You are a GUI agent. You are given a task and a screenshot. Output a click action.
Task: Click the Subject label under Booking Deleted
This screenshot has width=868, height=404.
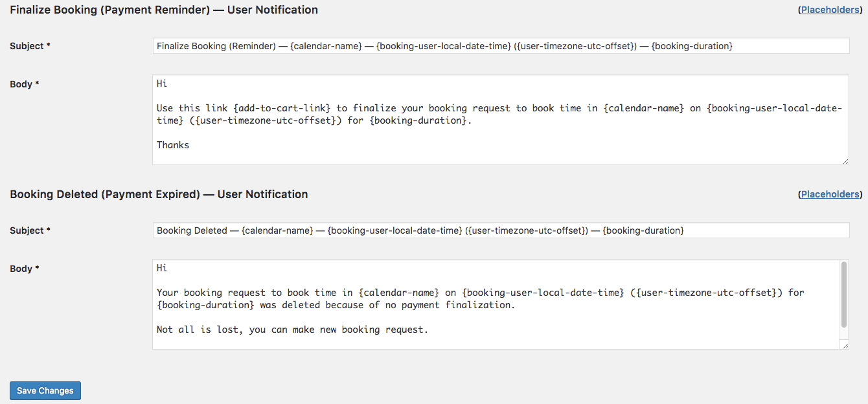point(27,230)
